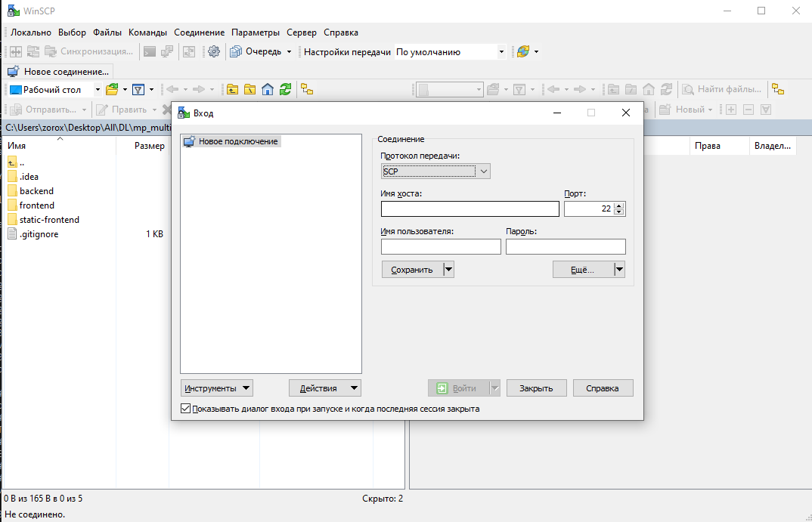Click the Сохранить button
Image resolution: width=812 pixels, height=522 pixels.
(x=413, y=270)
